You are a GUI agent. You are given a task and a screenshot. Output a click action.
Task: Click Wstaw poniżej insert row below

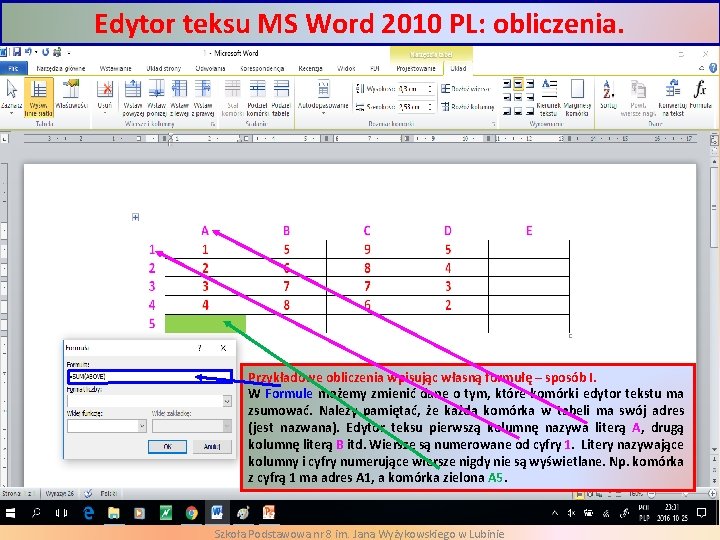coord(157,97)
